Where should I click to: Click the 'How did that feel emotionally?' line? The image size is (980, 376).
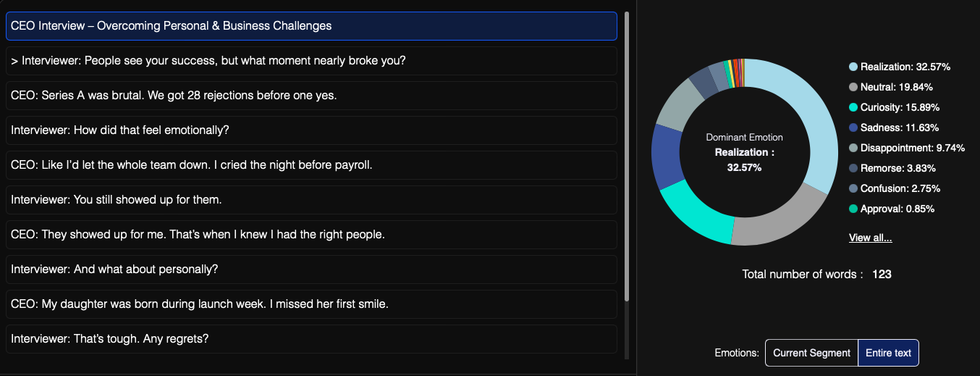click(x=311, y=130)
